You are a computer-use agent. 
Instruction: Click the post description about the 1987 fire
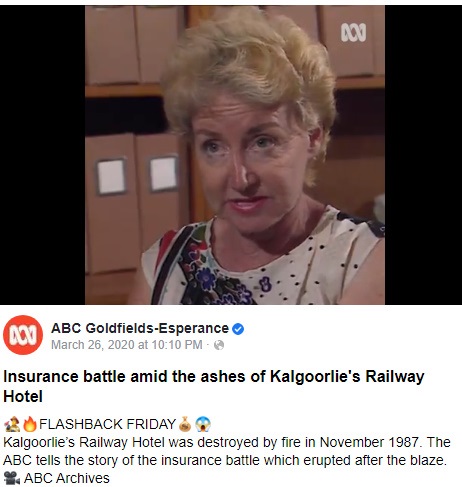(227, 451)
